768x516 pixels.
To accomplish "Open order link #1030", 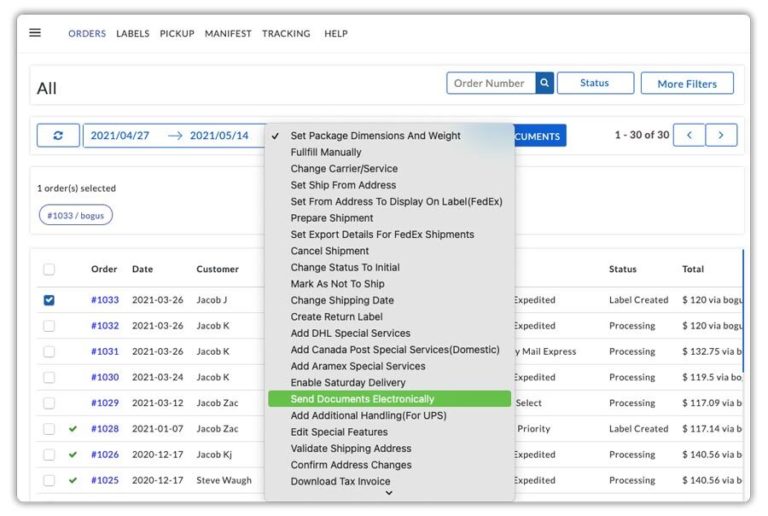I will [x=105, y=377].
